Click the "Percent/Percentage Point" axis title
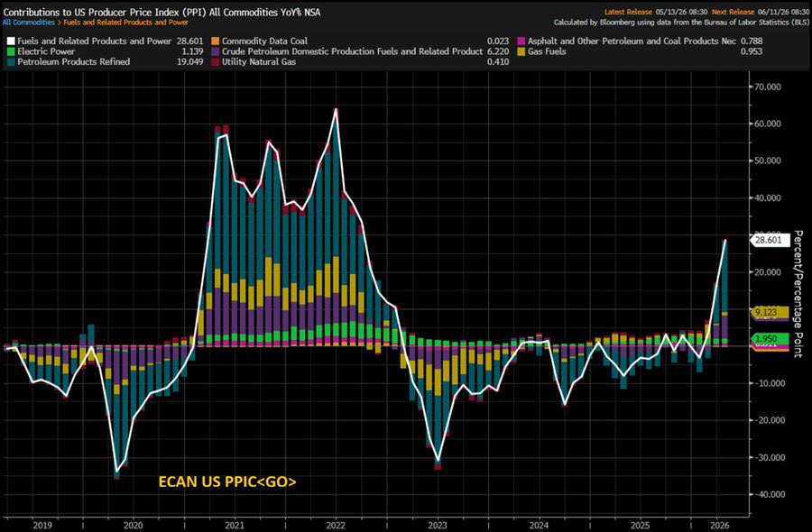Image resolution: width=812 pixels, height=532 pixels. click(x=798, y=293)
